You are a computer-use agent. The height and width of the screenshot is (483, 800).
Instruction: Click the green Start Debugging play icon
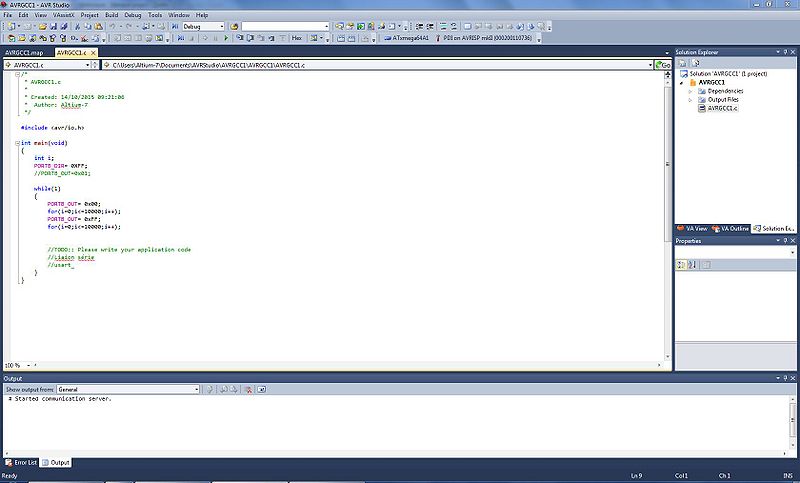tap(226, 38)
